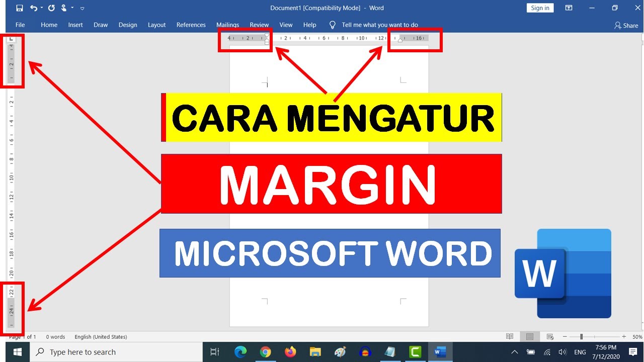Open the Layout ribbon tab
Viewport: 644px width, 362px height.
point(157,25)
